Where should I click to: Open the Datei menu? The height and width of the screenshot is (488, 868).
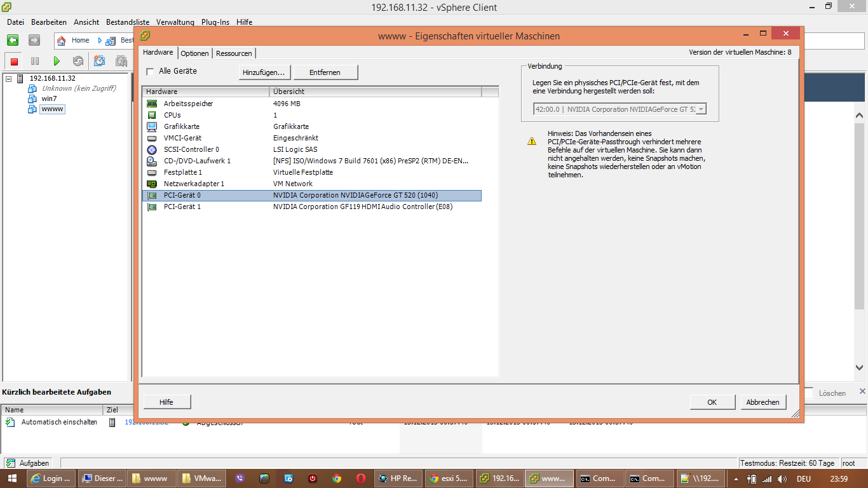pyautogui.click(x=15, y=22)
